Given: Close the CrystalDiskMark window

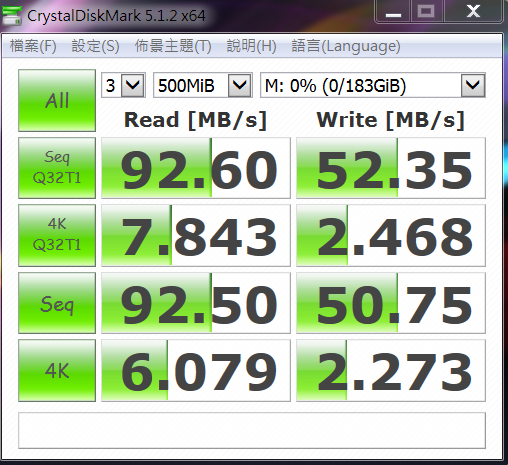Looking at the screenshot, I should click(473, 11).
